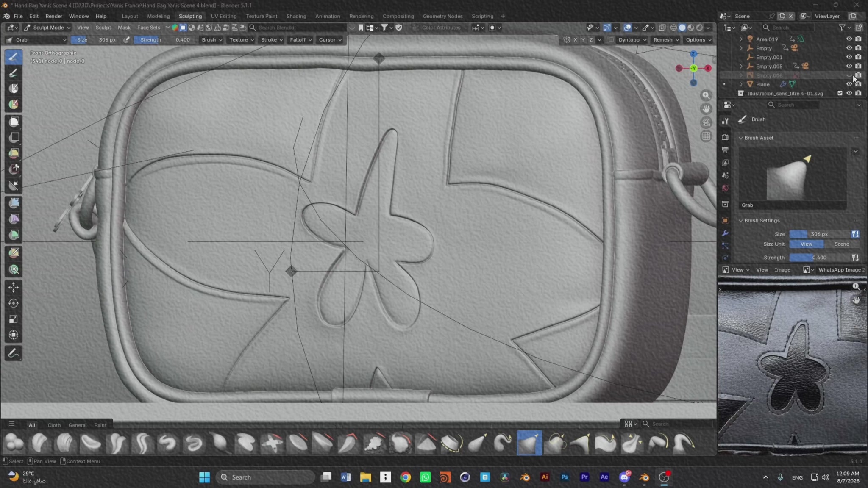Image resolution: width=868 pixels, height=488 pixels.
Task: Switch perspective/orthographic with the grid gizmo
Action: tap(706, 136)
